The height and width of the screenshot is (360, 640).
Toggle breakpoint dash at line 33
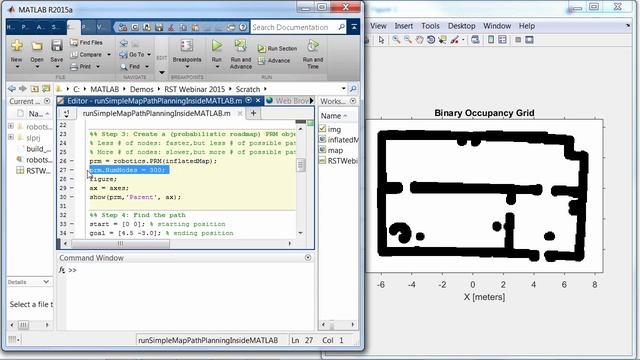(72, 224)
